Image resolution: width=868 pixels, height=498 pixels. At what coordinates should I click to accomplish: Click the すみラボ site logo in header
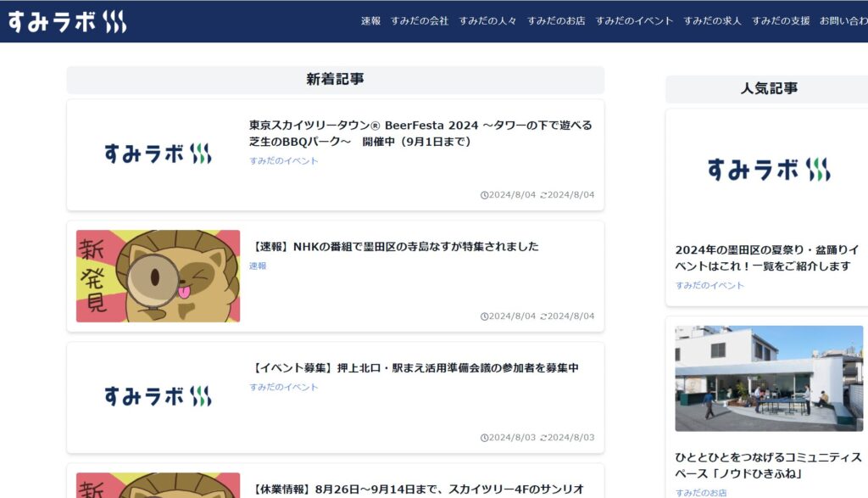click(x=68, y=21)
